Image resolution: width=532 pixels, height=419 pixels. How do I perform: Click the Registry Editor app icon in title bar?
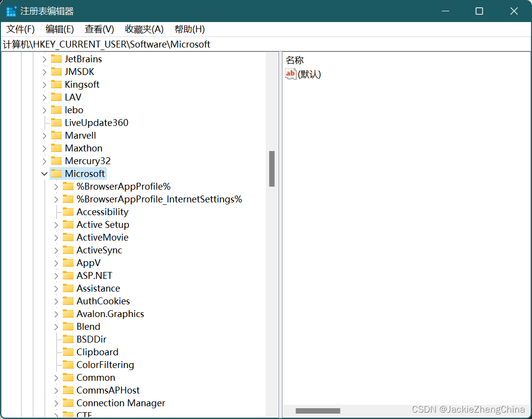pyautogui.click(x=11, y=11)
